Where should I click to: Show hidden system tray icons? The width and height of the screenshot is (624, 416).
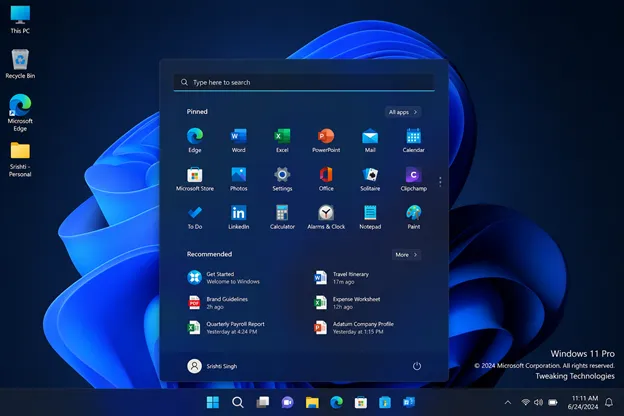[508, 402]
